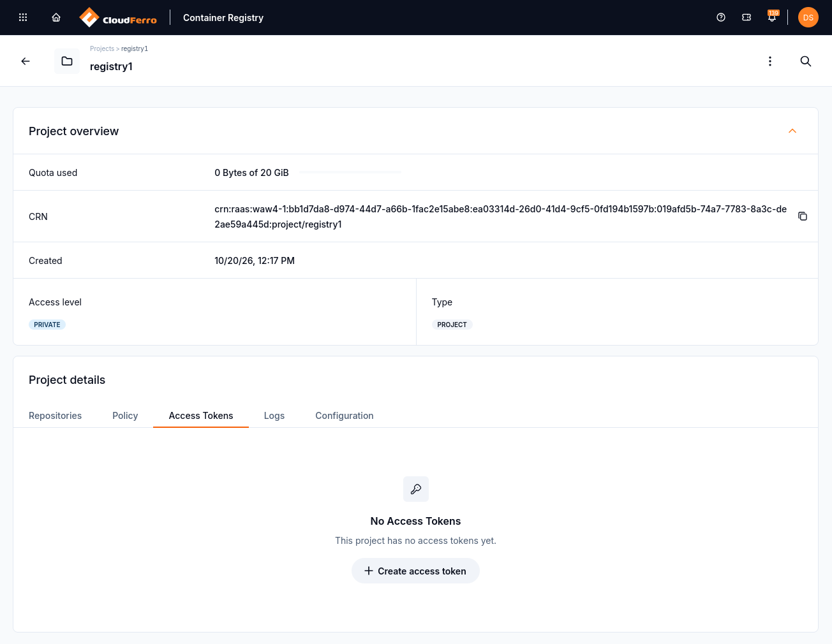The height and width of the screenshot is (644, 832).
Task: Copy the CRN to clipboard
Action: pos(803,216)
